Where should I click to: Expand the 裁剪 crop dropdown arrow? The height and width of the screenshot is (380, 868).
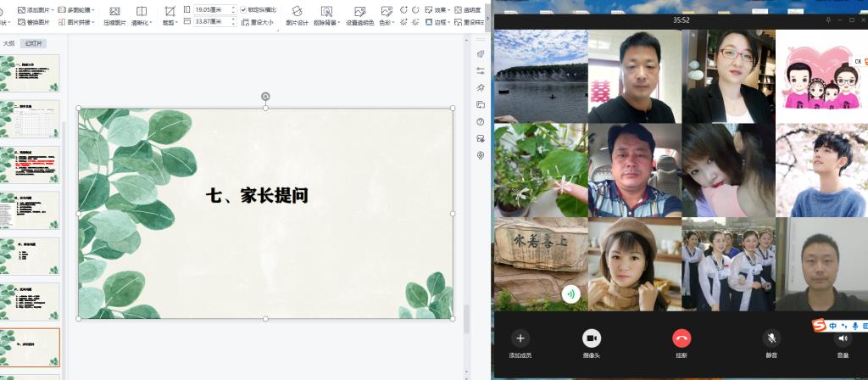click(x=176, y=23)
